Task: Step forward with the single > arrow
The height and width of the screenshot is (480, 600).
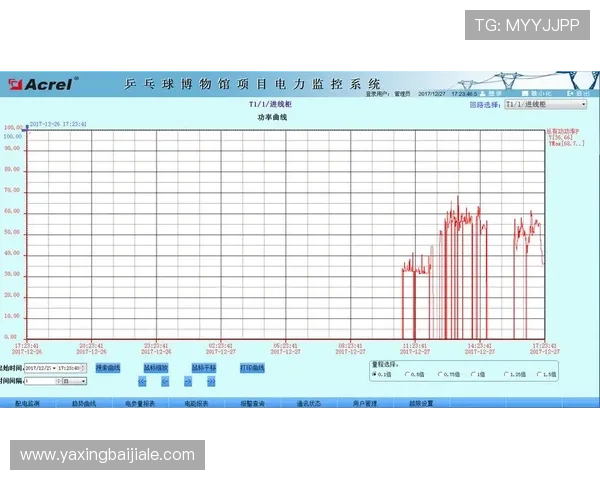Action: coord(187,381)
